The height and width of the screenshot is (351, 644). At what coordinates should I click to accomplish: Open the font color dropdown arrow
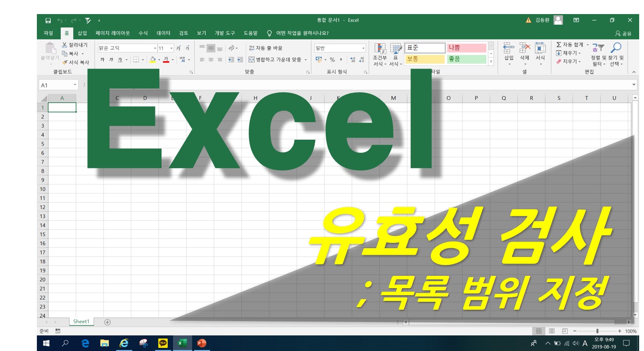pyautogui.click(x=173, y=60)
